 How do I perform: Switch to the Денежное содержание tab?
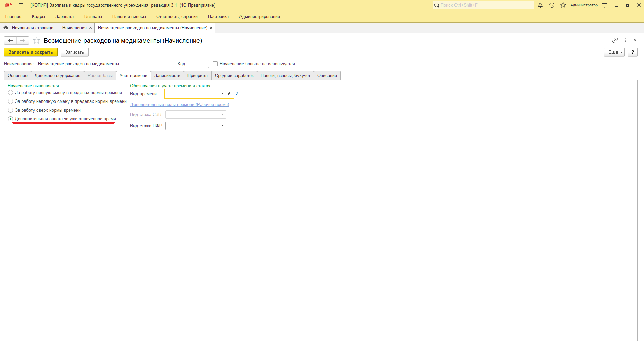pyautogui.click(x=57, y=76)
